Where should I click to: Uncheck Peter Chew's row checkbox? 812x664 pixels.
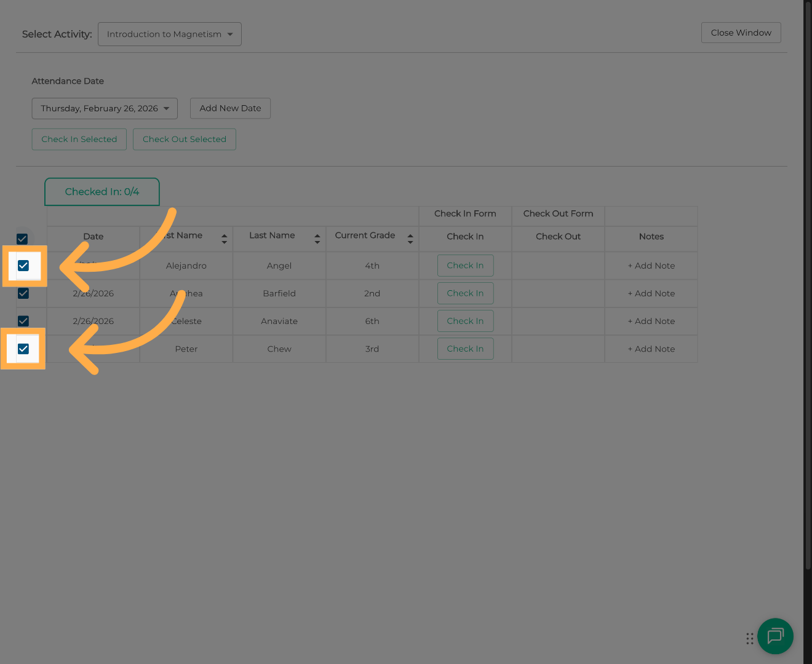pos(23,349)
